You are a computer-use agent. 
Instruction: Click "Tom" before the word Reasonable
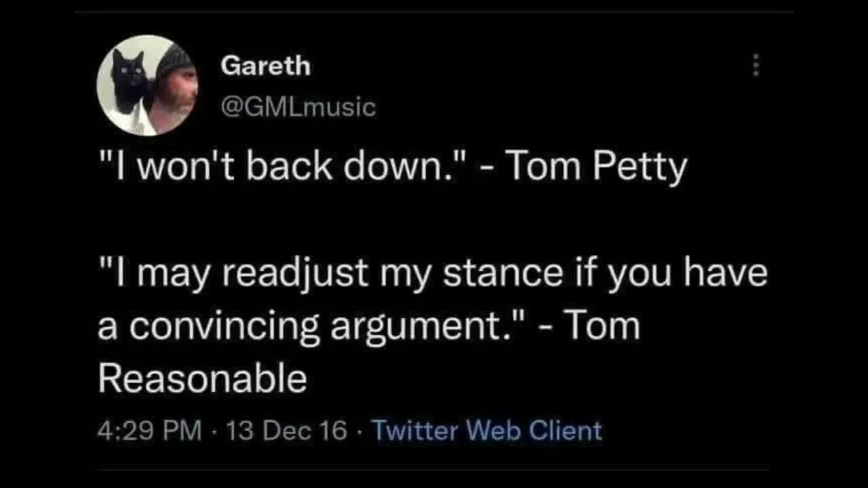point(602,326)
